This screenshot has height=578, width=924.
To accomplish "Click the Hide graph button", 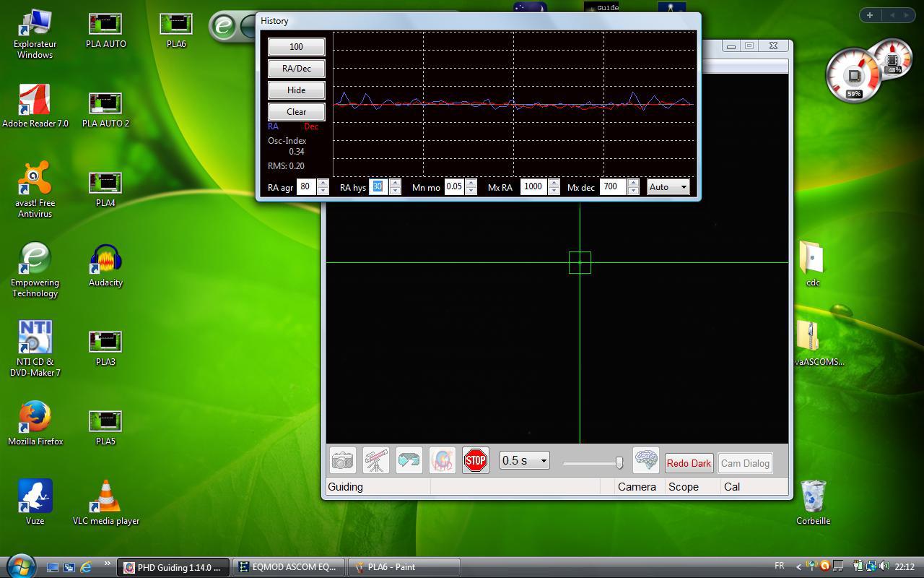I will [296, 90].
